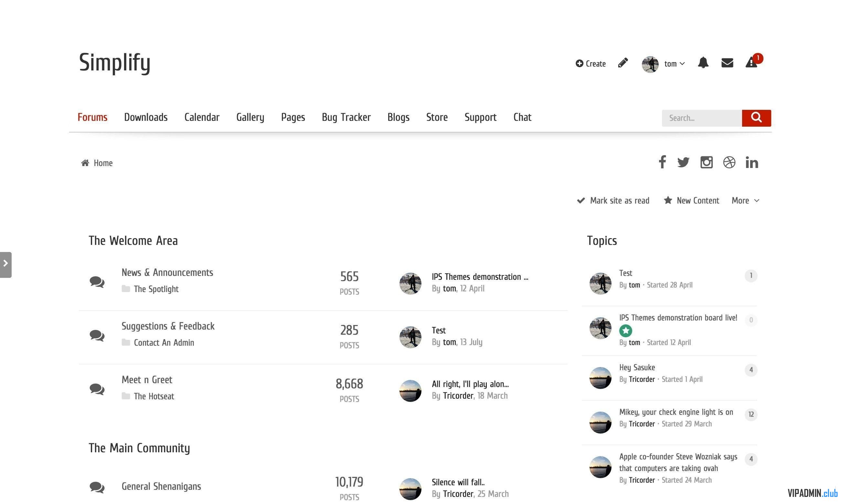Open the News & Announcements forum

167,272
